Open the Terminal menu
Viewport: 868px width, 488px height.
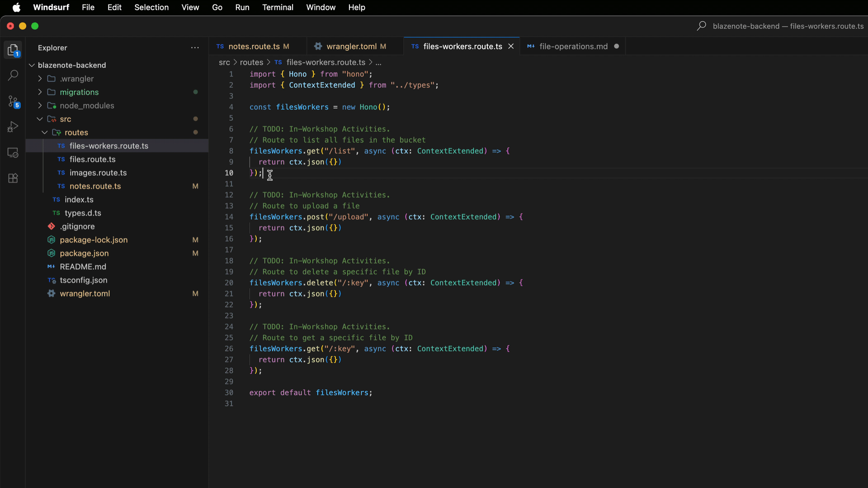[x=278, y=7]
